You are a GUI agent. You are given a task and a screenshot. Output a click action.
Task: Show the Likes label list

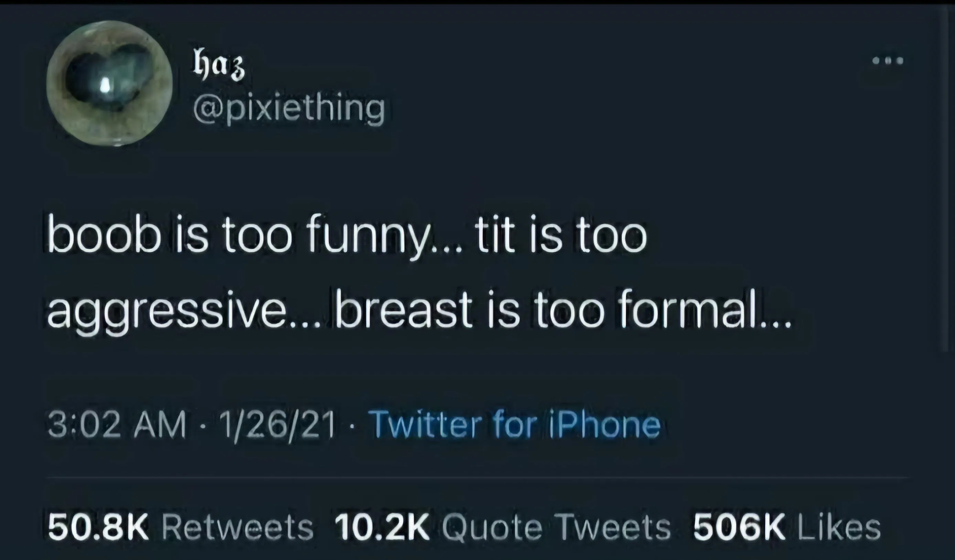(839, 528)
